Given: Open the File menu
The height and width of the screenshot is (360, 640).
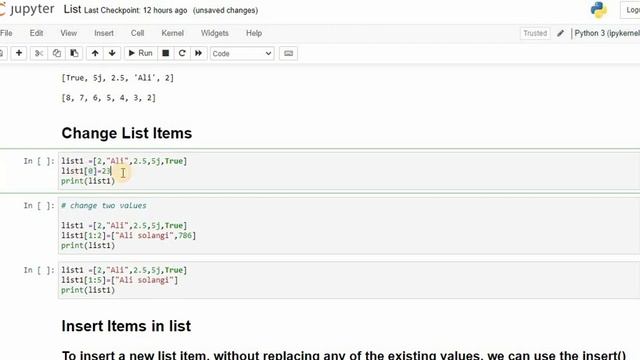Looking at the screenshot, I should coord(6,33).
